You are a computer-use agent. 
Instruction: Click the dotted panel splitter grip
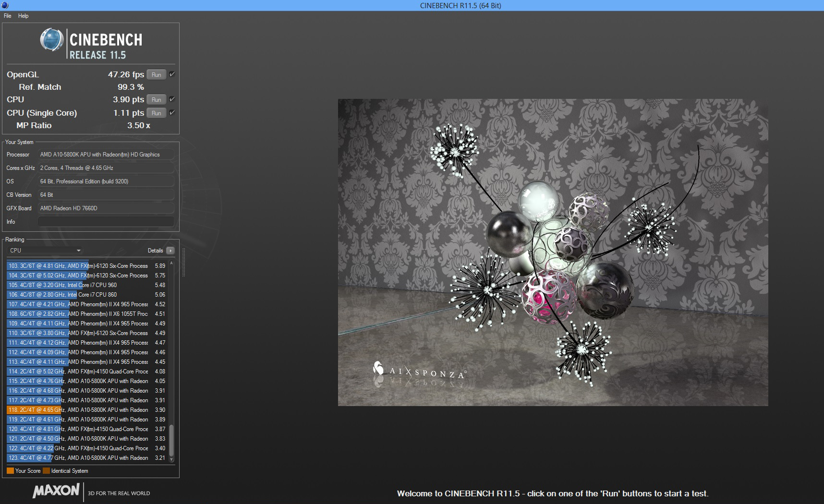click(183, 263)
